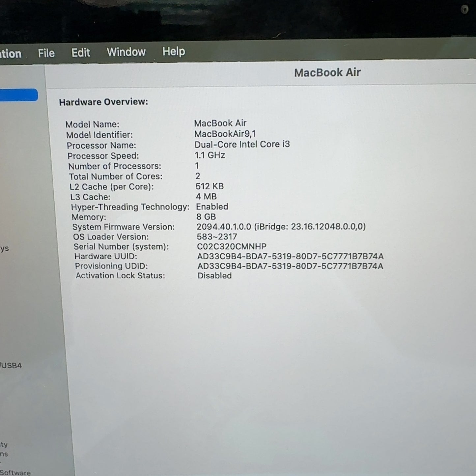This screenshot has width=476, height=476.
Task: Open the Window menu
Action: (x=126, y=52)
